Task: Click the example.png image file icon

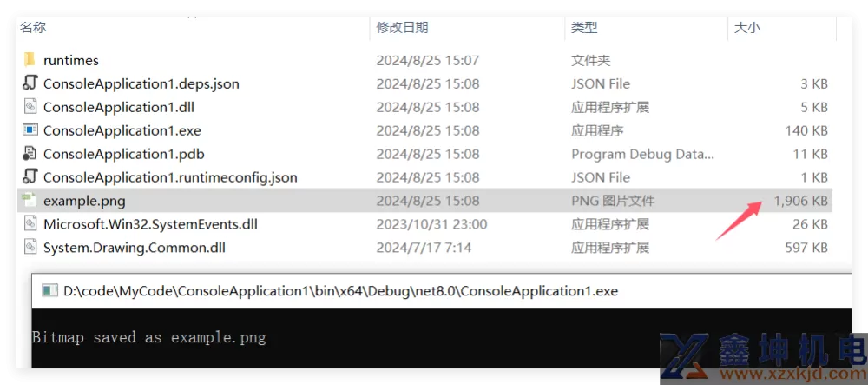Action: [x=30, y=201]
